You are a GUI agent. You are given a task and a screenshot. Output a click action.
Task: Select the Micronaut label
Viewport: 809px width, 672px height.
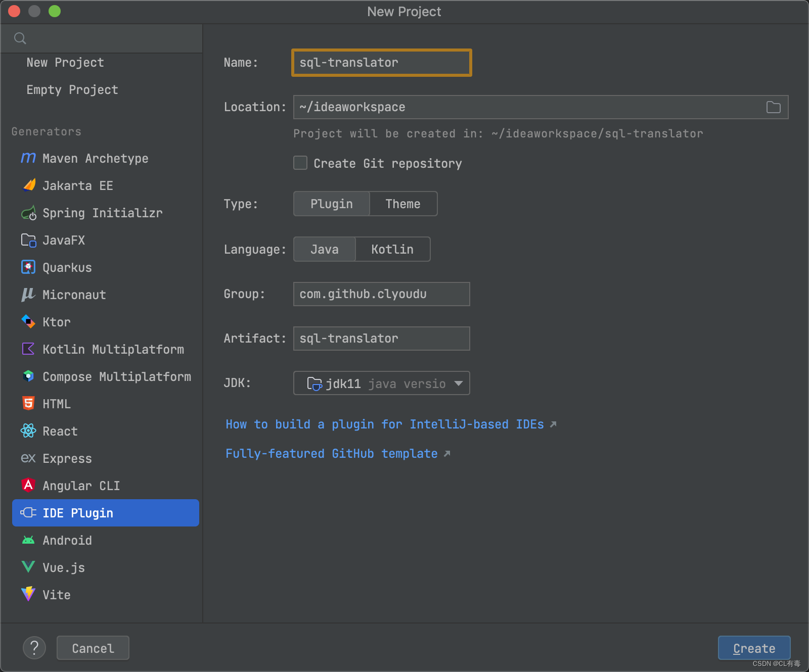(74, 295)
